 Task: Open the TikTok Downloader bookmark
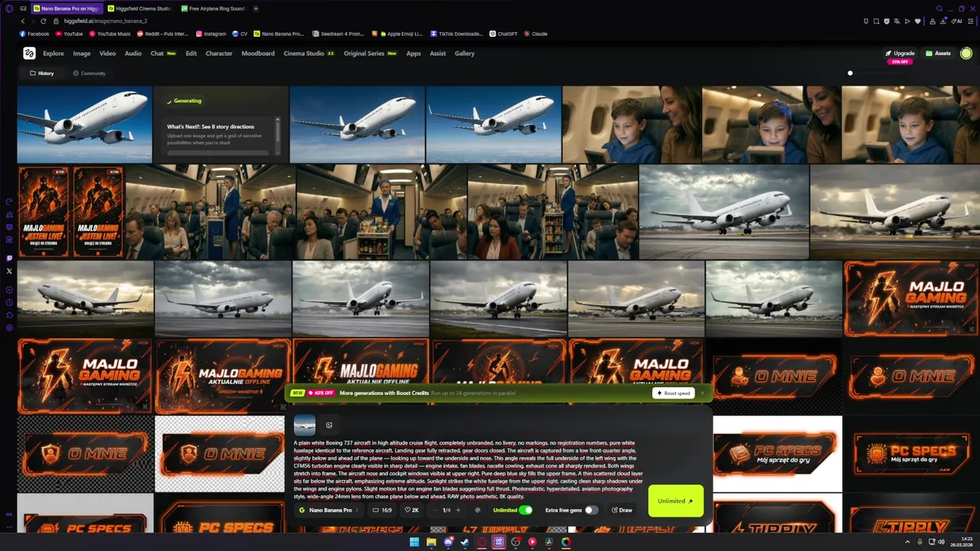tap(456, 34)
